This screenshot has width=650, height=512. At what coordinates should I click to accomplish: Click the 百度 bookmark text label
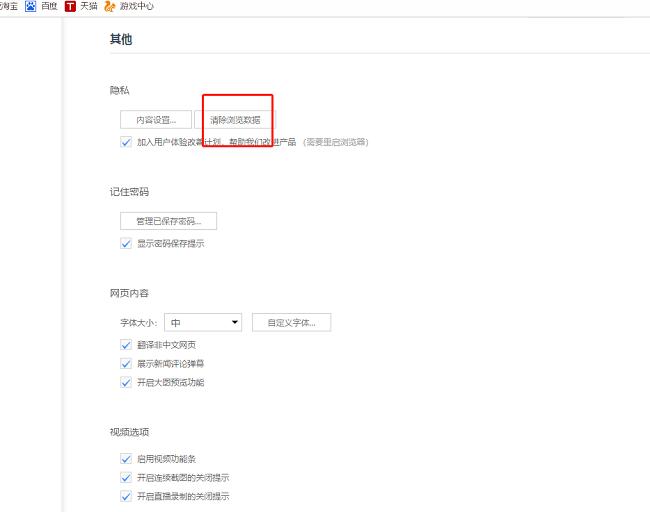point(49,6)
